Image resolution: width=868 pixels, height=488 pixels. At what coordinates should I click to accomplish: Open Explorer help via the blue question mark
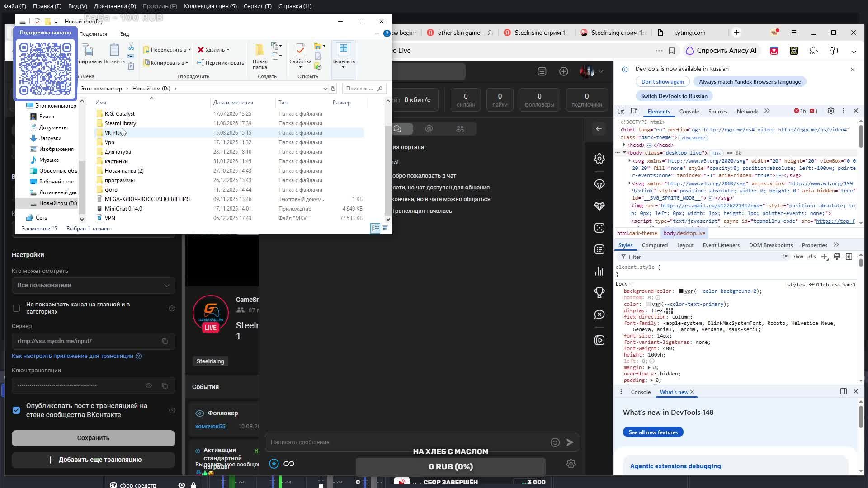click(387, 33)
